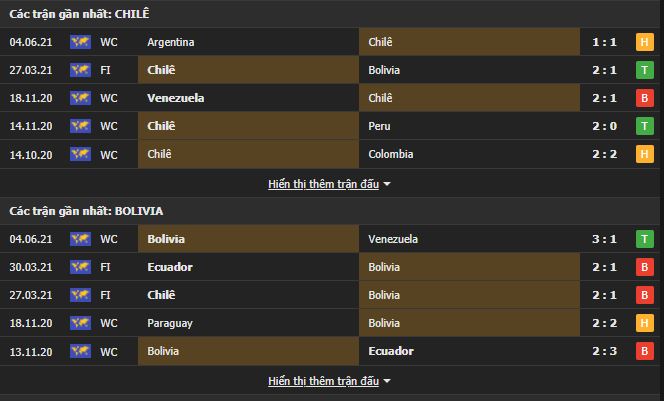This screenshot has width=664, height=401.
Task: Click the 'Các trận gần nhất: BOLIVIA' header
Action: 86,211
